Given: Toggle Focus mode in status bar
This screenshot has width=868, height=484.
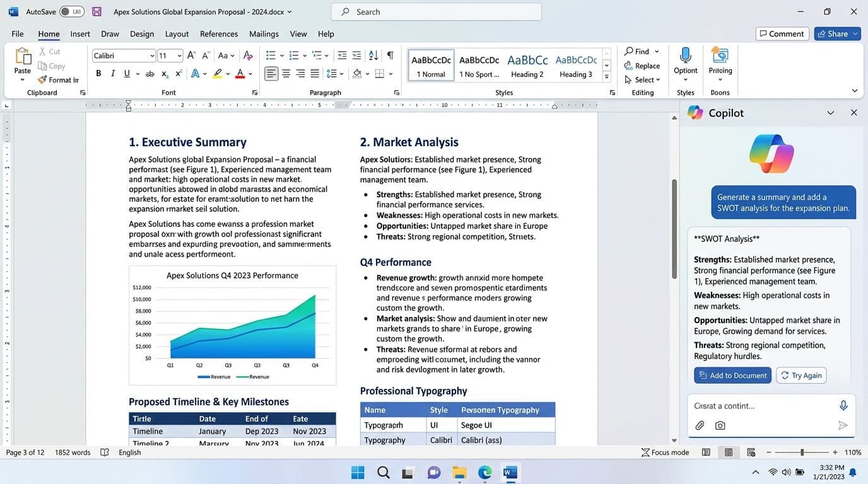Looking at the screenshot, I should [x=665, y=452].
